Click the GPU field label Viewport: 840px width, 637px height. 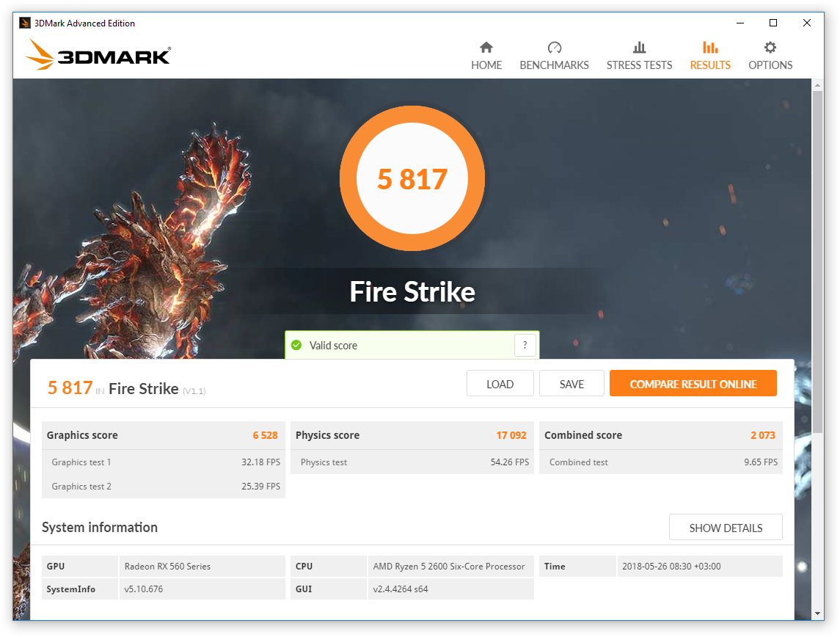point(56,567)
